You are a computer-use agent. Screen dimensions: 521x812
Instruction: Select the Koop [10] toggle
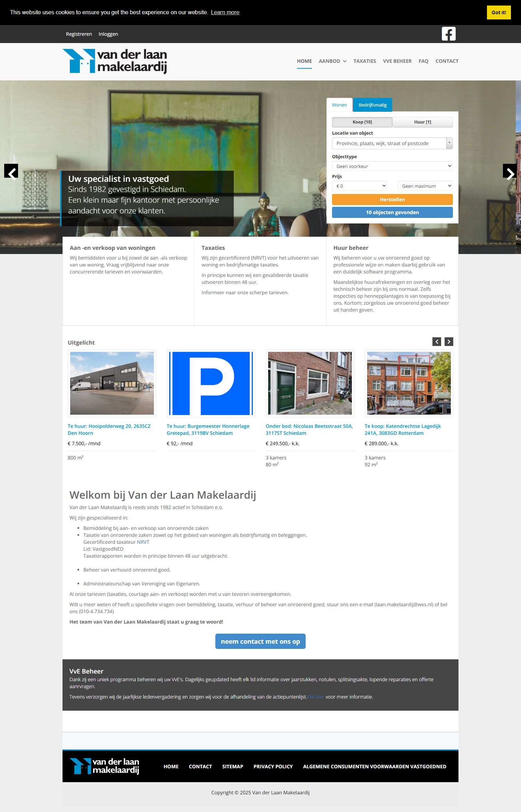[x=362, y=122]
